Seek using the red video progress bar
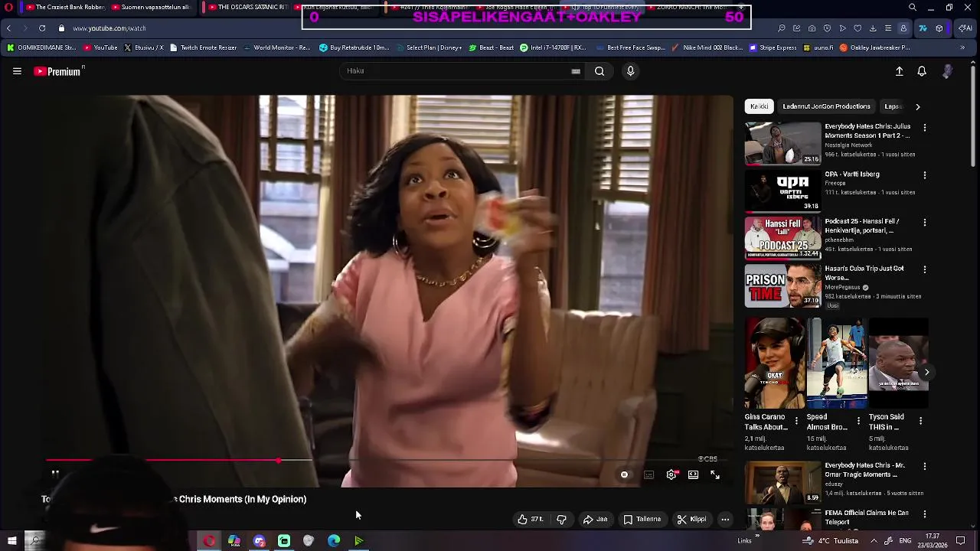 pos(390,461)
